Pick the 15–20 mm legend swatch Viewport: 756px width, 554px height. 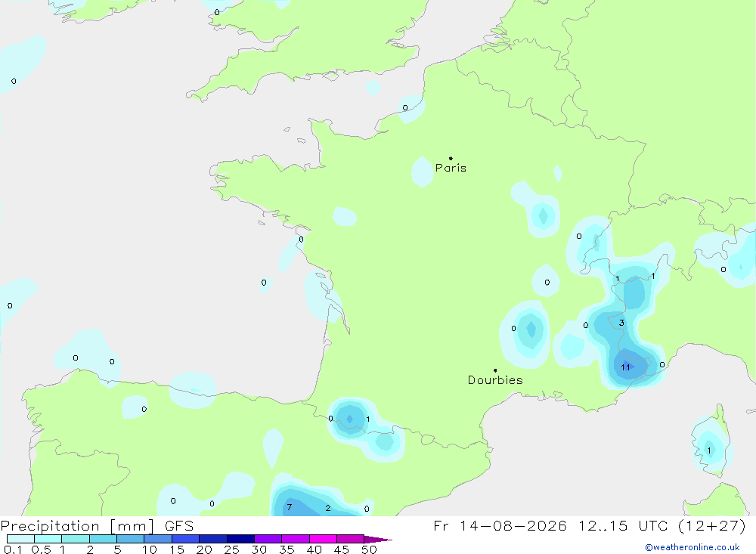(x=186, y=539)
